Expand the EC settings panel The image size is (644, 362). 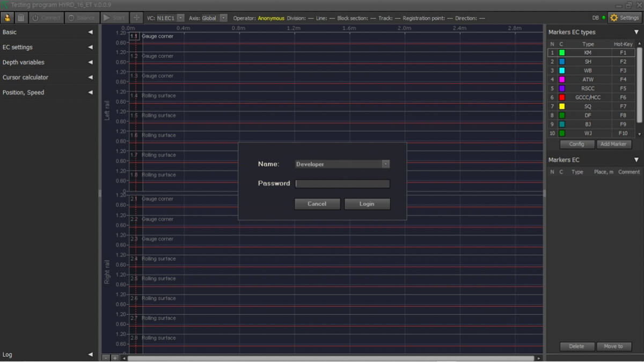90,47
